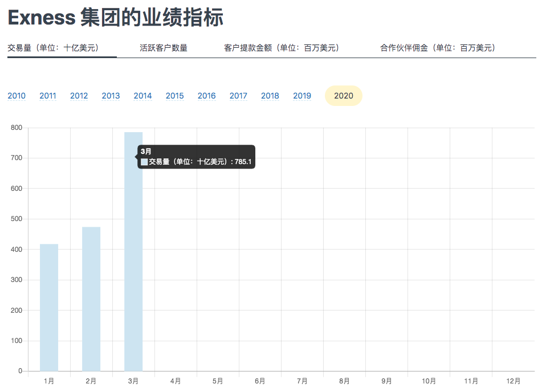Show data for 2015
The width and height of the screenshot is (546, 392).
coord(174,96)
